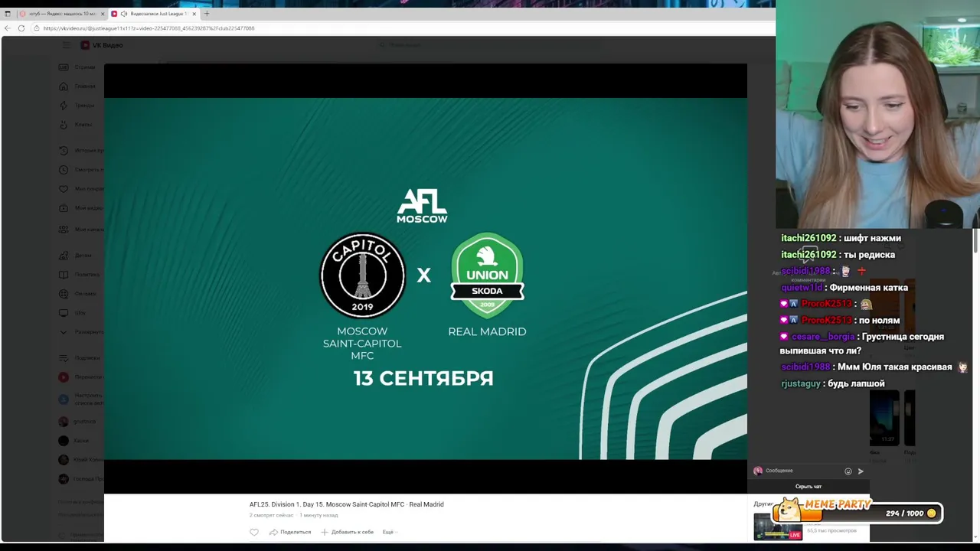This screenshot has height=551, width=980.
Task: Expand the Развернуть sidebar section
Action: click(x=80, y=332)
